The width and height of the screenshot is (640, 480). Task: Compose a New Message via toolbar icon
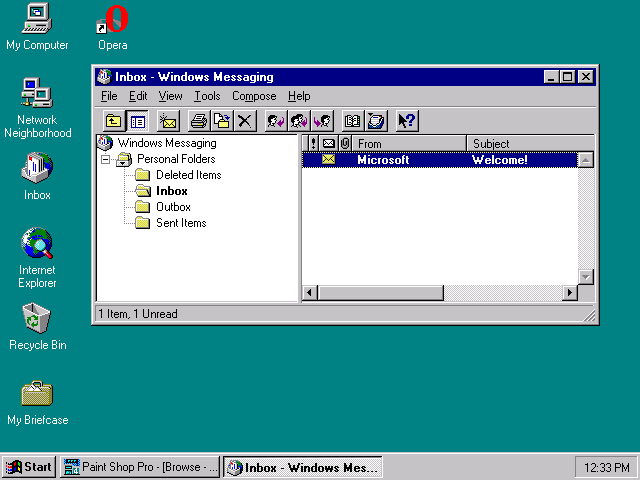pyautogui.click(x=168, y=121)
